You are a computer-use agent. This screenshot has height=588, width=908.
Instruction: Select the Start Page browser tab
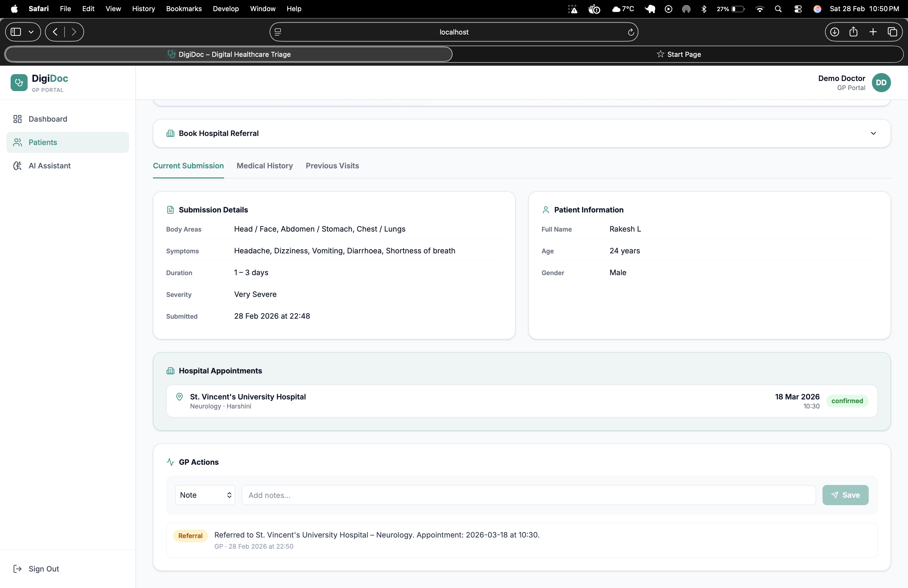[x=678, y=54]
